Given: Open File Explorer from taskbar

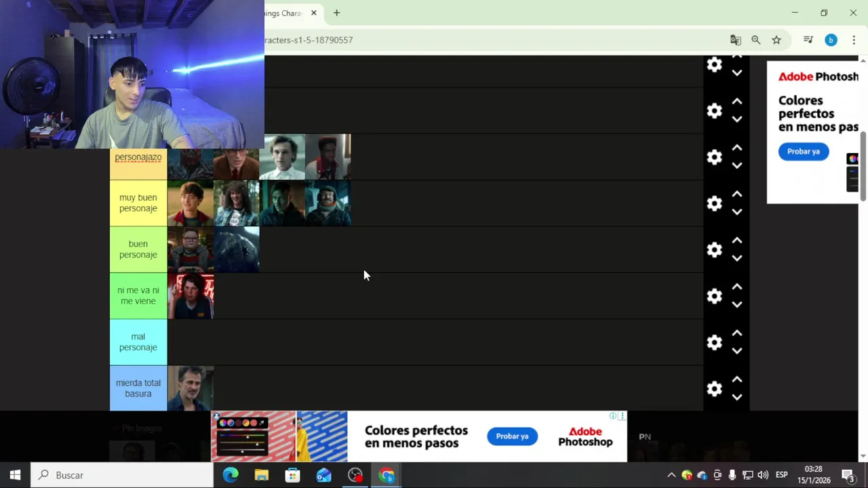Looking at the screenshot, I should (262, 475).
